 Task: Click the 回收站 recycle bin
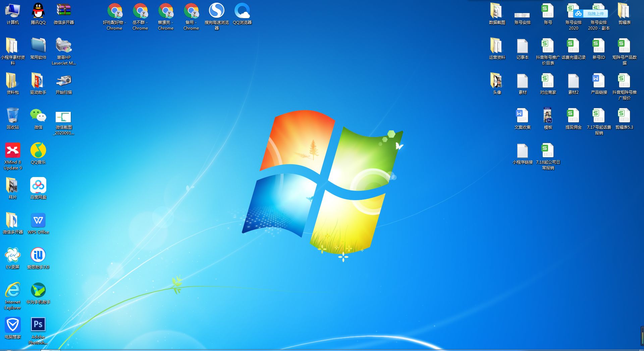click(13, 116)
